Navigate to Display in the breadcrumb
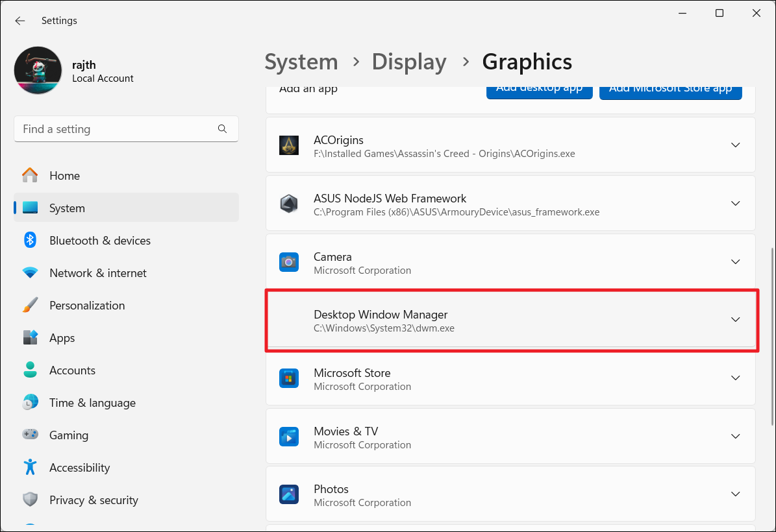Image resolution: width=776 pixels, height=532 pixels. pos(408,62)
